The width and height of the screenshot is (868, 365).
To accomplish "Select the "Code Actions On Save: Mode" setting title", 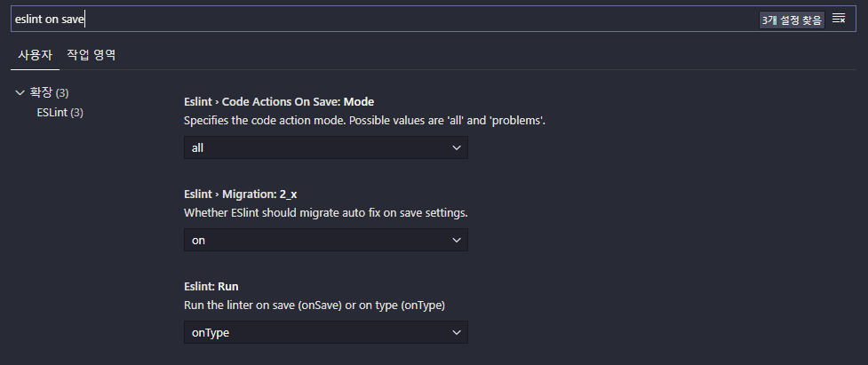I will 298,102.
